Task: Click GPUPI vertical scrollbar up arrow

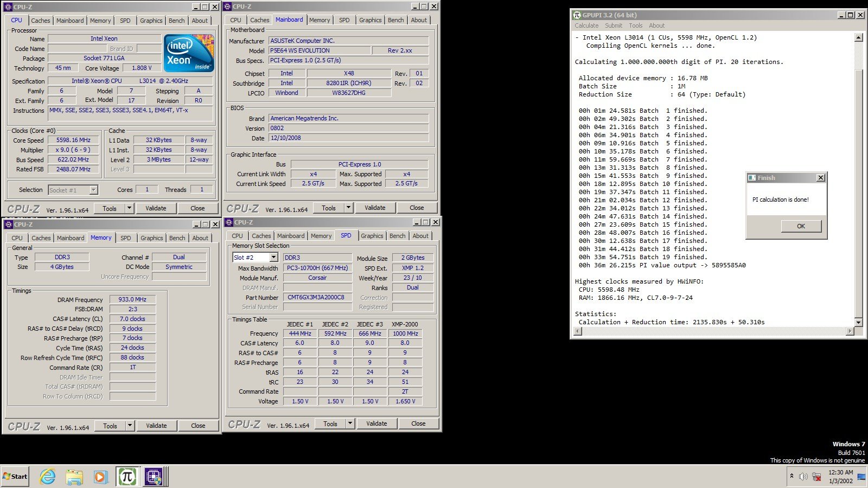Action: coord(858,37)
